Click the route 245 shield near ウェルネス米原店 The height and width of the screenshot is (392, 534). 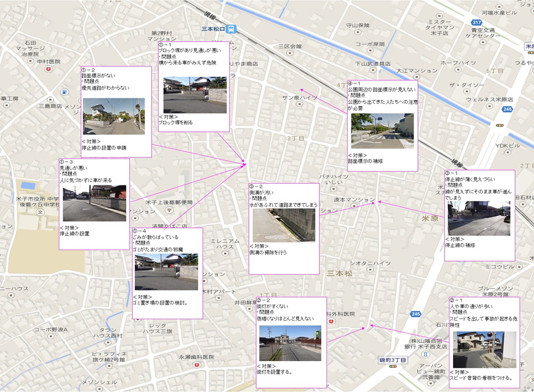pyautogui.click(x=507, y=109)
